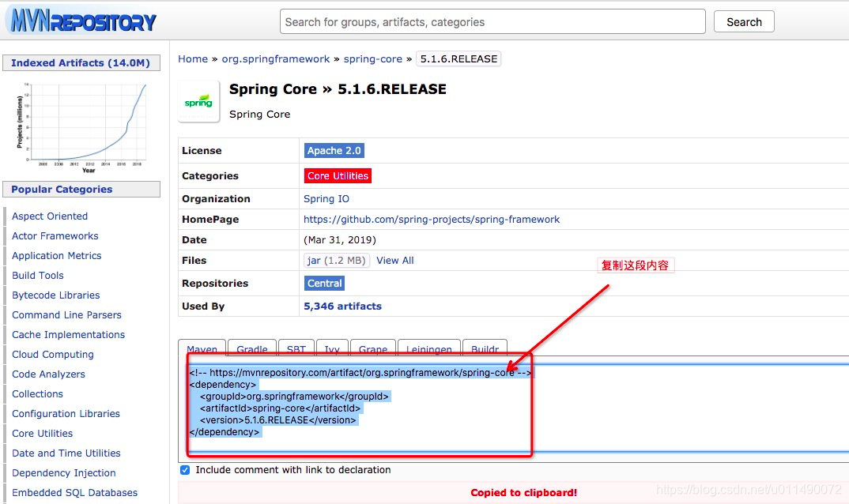Toggle Include comment with link to declaration
This screenshot has height=504, width=849.
click(185, 470)
